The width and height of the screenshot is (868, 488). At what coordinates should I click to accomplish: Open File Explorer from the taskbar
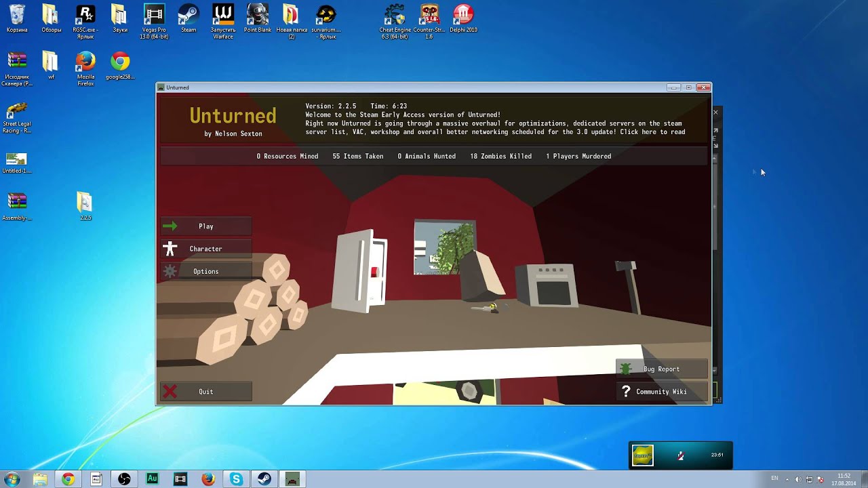(40, 479)
